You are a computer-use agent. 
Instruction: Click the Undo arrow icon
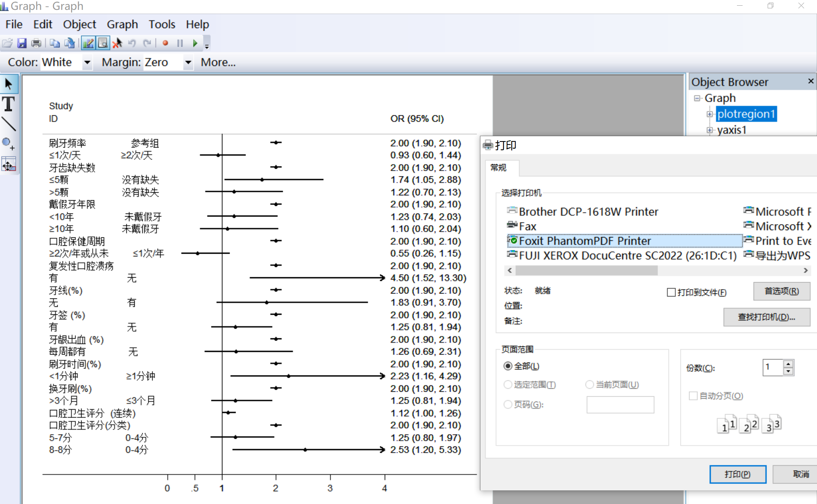pyautogui.click(x=132, y=43)
